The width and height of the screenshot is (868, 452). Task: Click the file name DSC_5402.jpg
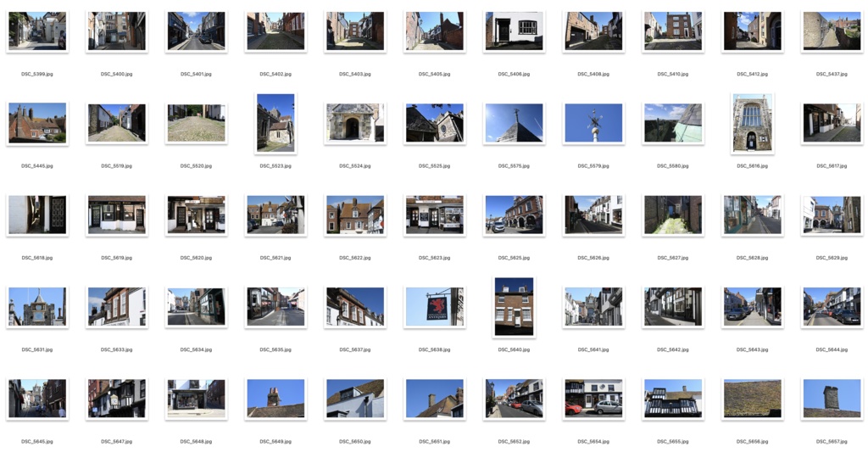click(275, 74)
